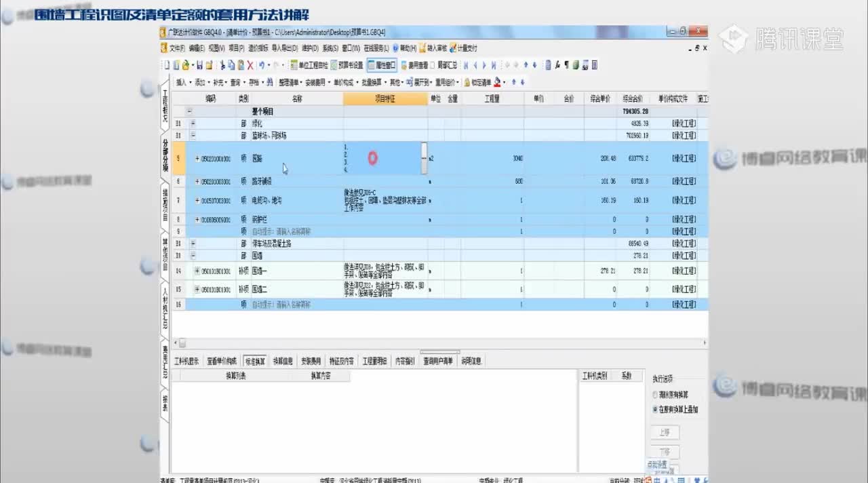Open the 文件(F) menu
This screenshot has height=483, width=868.
pos(177,48)
